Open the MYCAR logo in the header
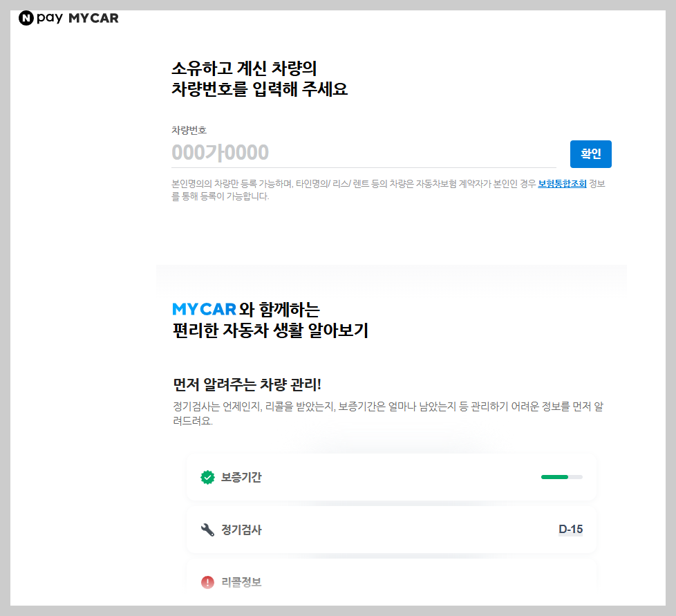676x616 pixels. click(93, 18)
